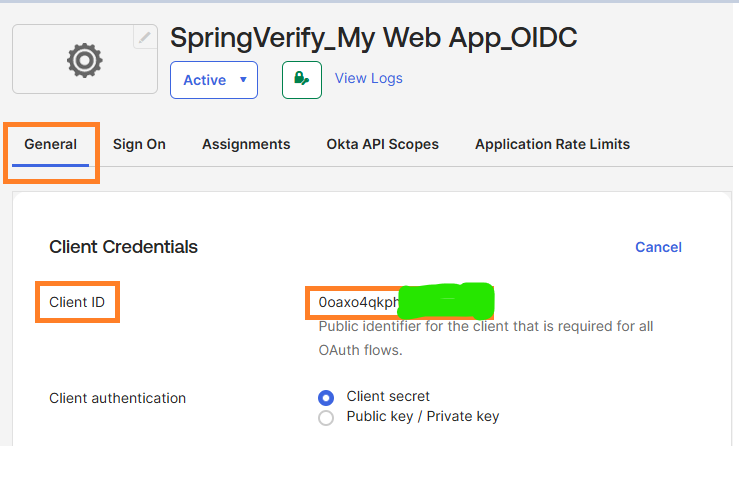Image resolution: width=739 pixels, height=502 pixels.
Task: Open the Assignments tab
Action: coord(246,144)
